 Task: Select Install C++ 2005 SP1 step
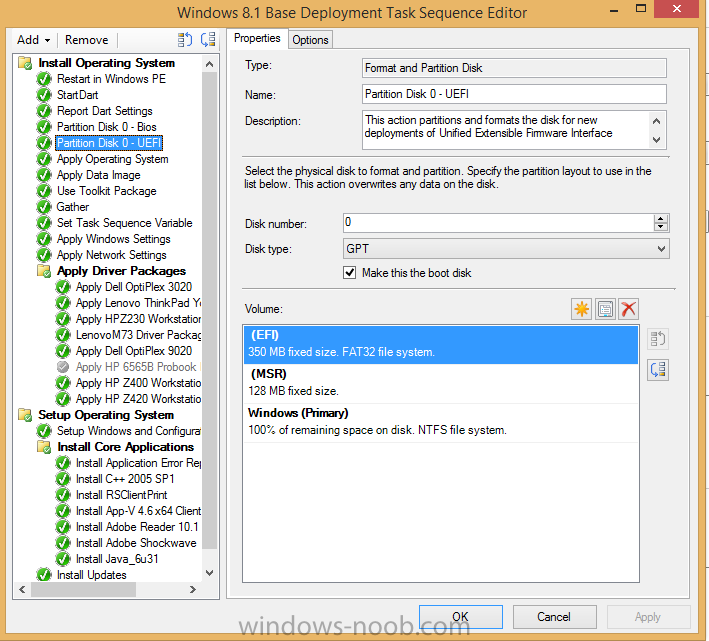[125, 479]
